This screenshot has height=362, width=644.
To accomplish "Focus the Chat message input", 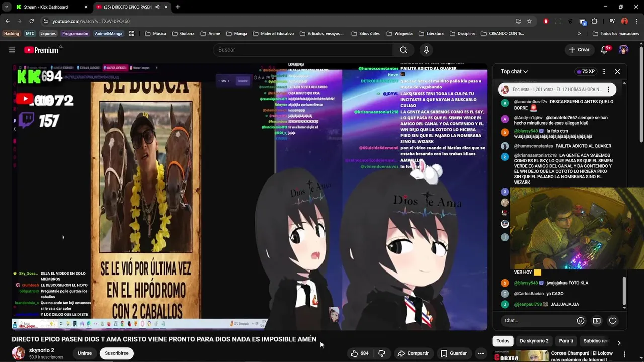I will 538,321.
